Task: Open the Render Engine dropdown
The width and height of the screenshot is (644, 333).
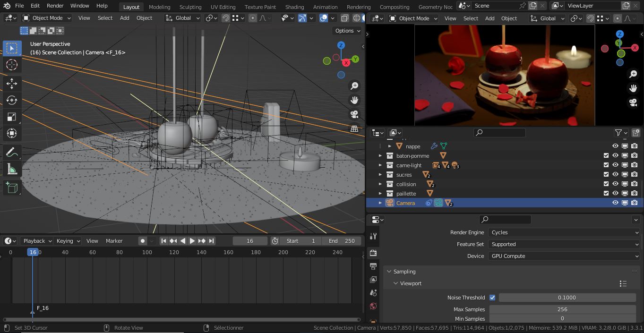Action: pyautogui.click(x=564, y=232)
